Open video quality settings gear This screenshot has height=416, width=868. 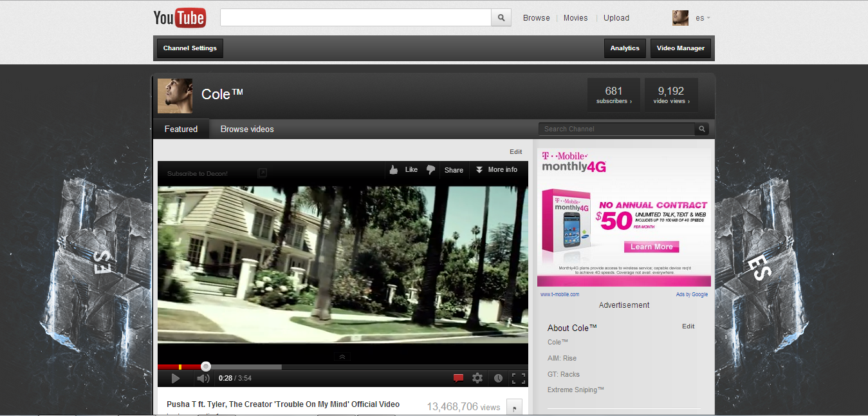point(477,379)
